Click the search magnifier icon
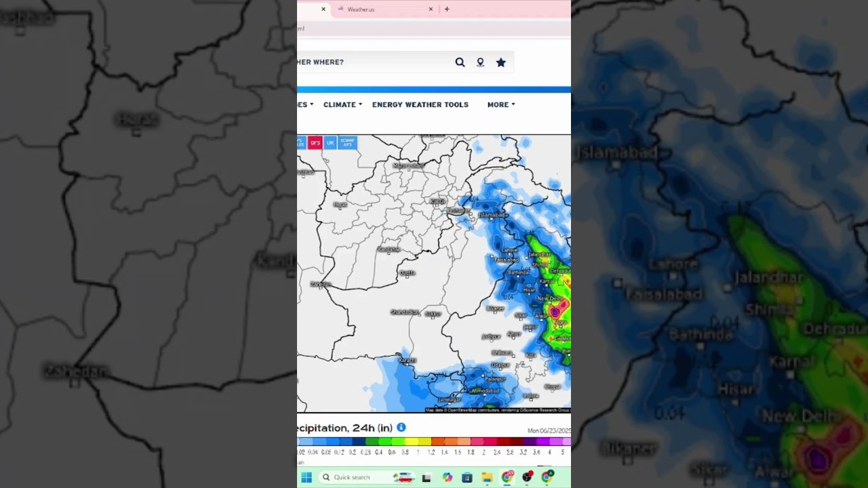 point(460,62)
